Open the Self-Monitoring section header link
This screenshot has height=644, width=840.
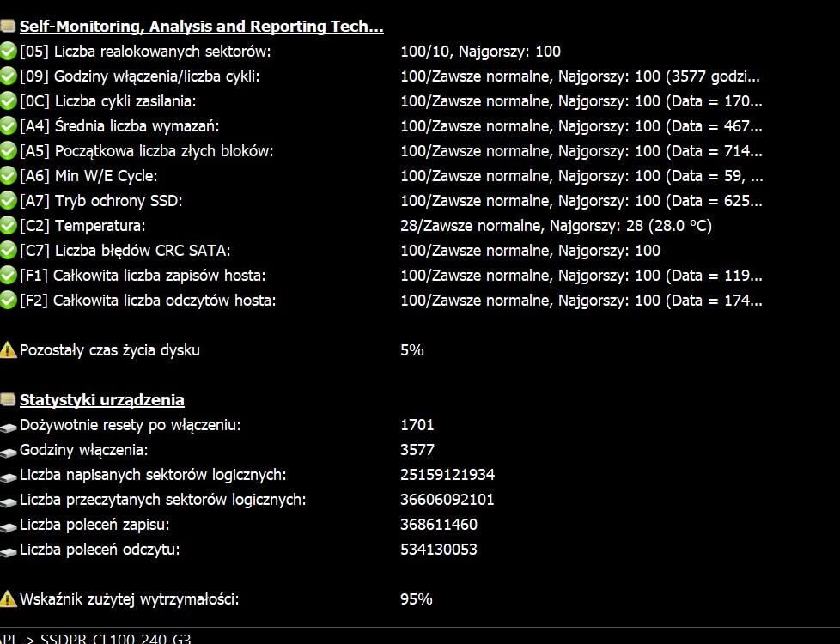[x=201, y=26]
